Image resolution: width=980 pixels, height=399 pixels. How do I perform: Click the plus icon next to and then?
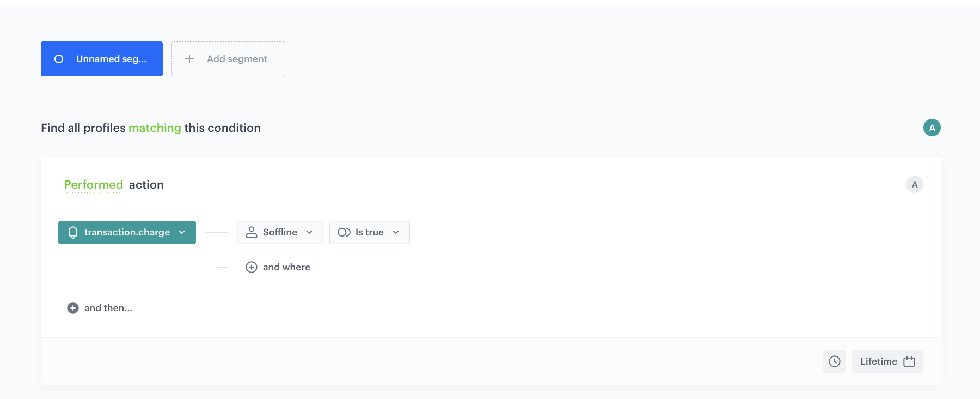pyautogui.click(x=73, y=308)
